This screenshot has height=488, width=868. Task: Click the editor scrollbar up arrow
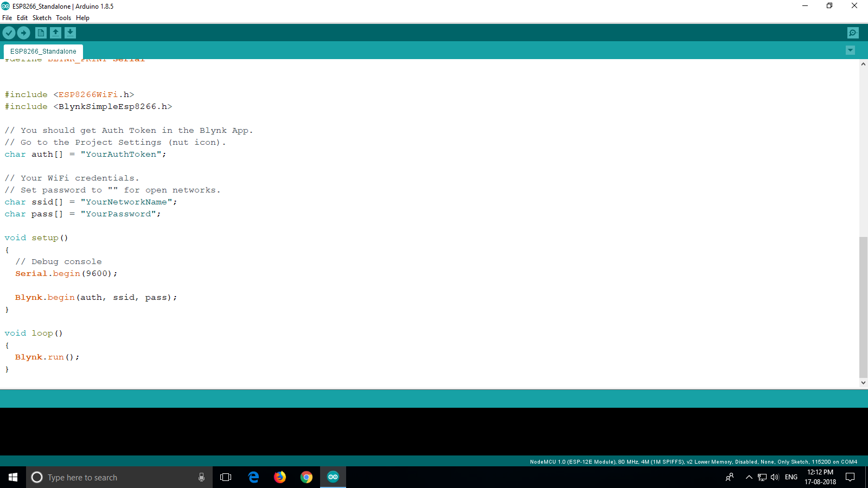(x=863, y=64)
